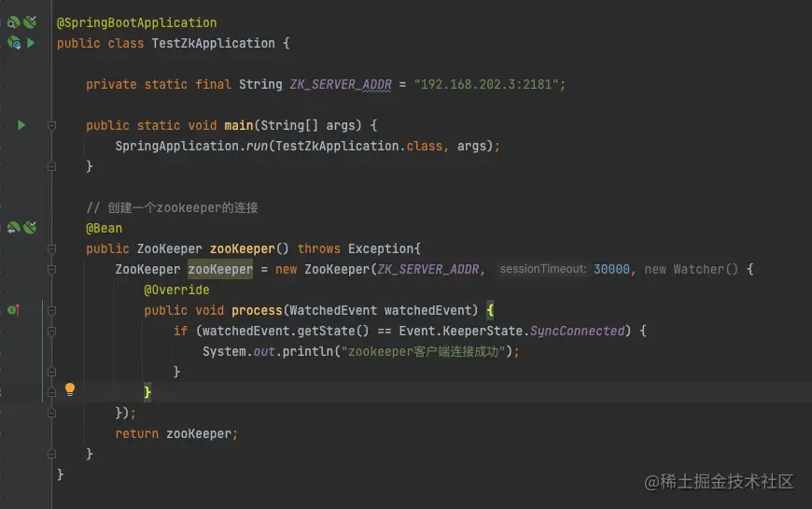Click 'KeeperState' in the if condition
The width and height of the screenshot is (812, 509).
tap(483, 331)
